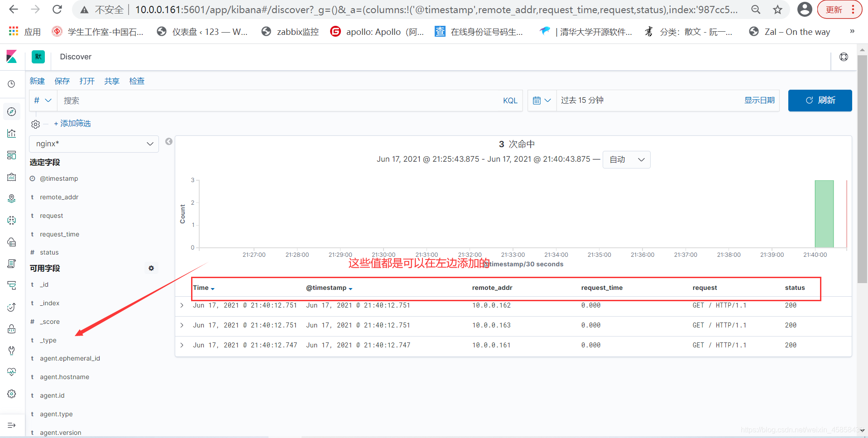Open filter options gear next to 添加筛选
Viewport: 868px width, 438px height.
coord(36,124)
